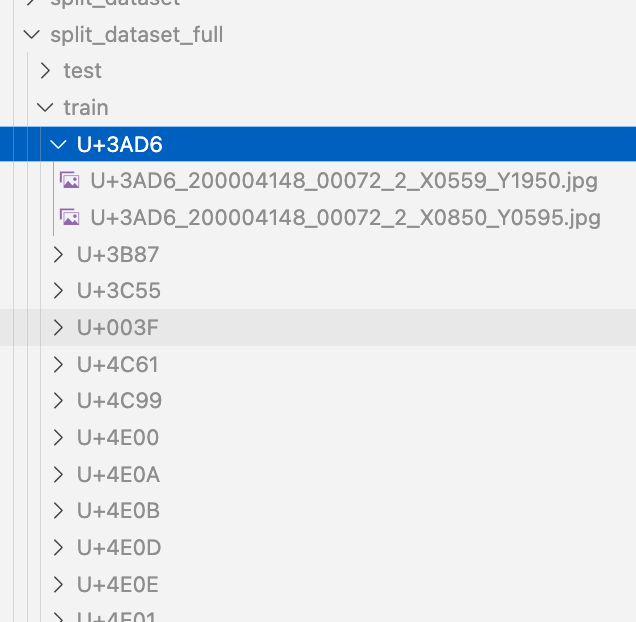Image resolution: width=636 pixels, height=622 pixels.
Task: Expand the U+3B87 folder chevron
Action: tap(58, 255)
